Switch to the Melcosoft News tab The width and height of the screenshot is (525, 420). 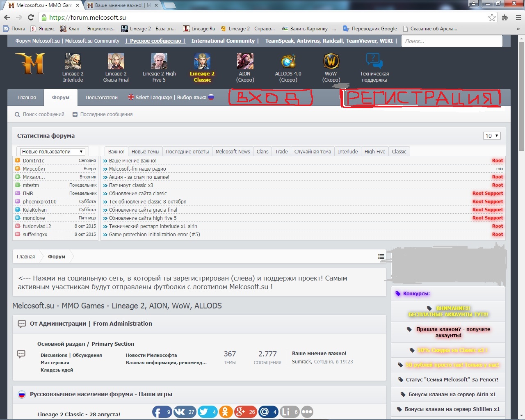tap(233, 151)
